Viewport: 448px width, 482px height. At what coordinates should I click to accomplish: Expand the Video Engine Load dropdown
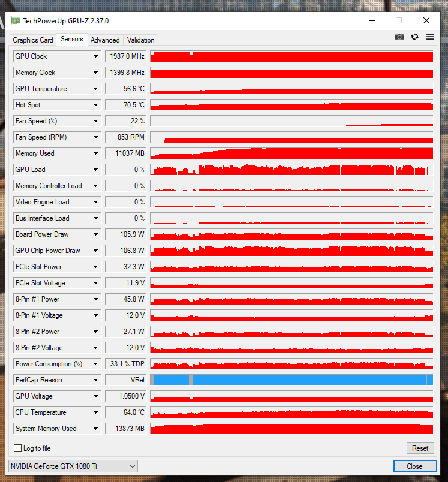click(95, 202)
